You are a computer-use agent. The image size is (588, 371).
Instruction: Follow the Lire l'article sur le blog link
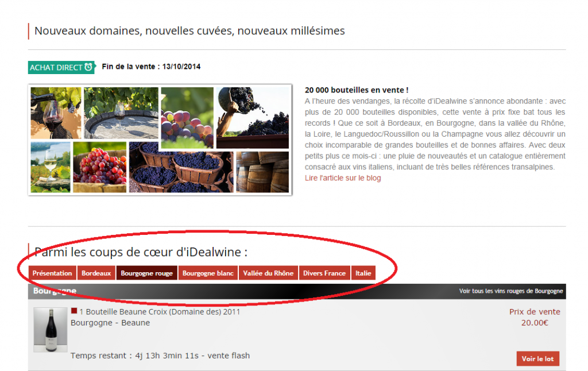(x=343, y=178)
